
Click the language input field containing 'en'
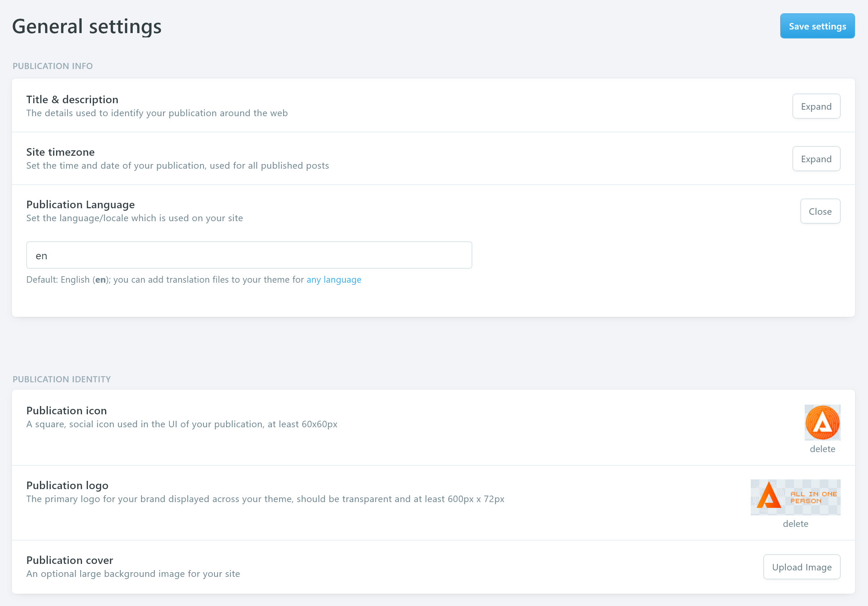coord(249,255)
